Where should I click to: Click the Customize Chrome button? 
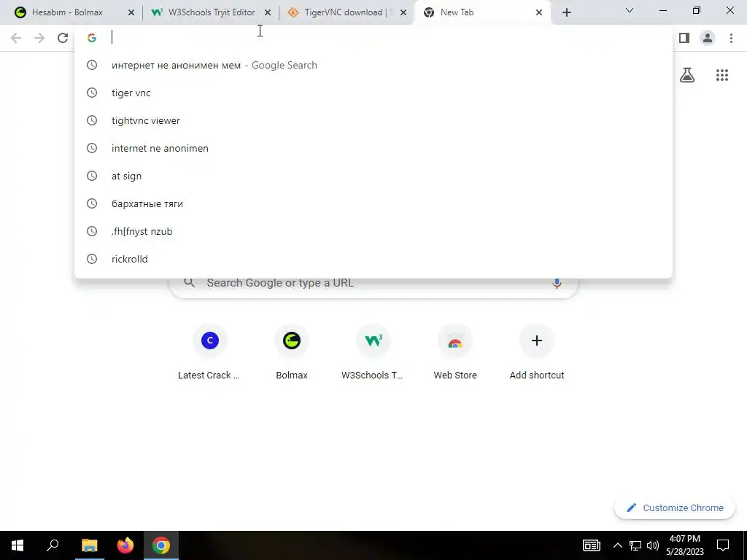point(675,508)
